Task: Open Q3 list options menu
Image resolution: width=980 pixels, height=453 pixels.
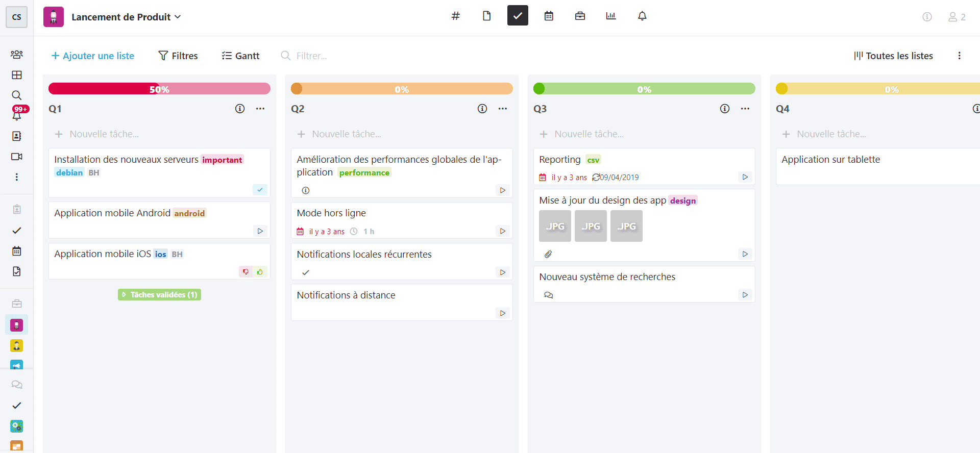Action: pos(745,109)
